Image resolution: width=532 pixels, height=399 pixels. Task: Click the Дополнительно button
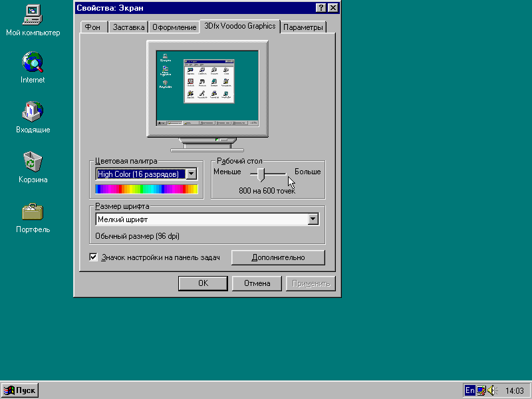[278, 257]
